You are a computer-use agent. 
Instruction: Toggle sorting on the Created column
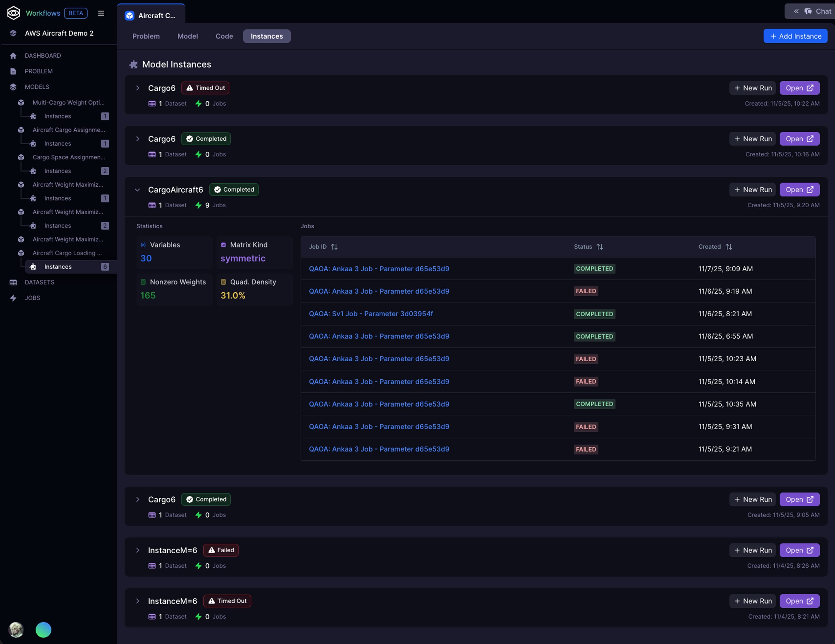tap(728, 247)
